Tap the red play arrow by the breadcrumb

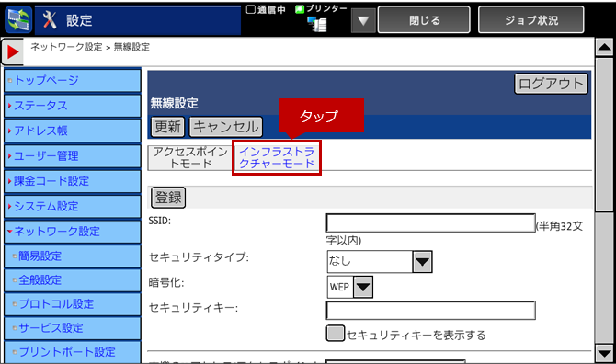[13, 51]
